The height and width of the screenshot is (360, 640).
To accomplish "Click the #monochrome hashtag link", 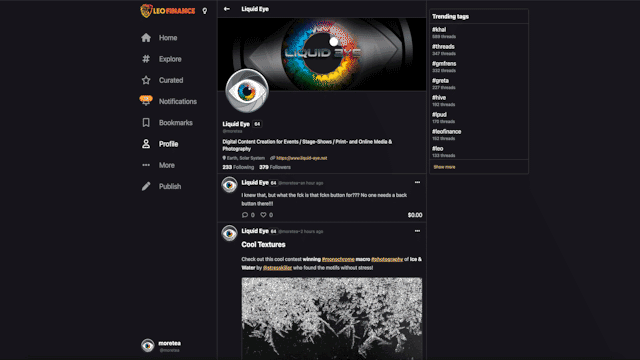I will click(x=338, y=259).
